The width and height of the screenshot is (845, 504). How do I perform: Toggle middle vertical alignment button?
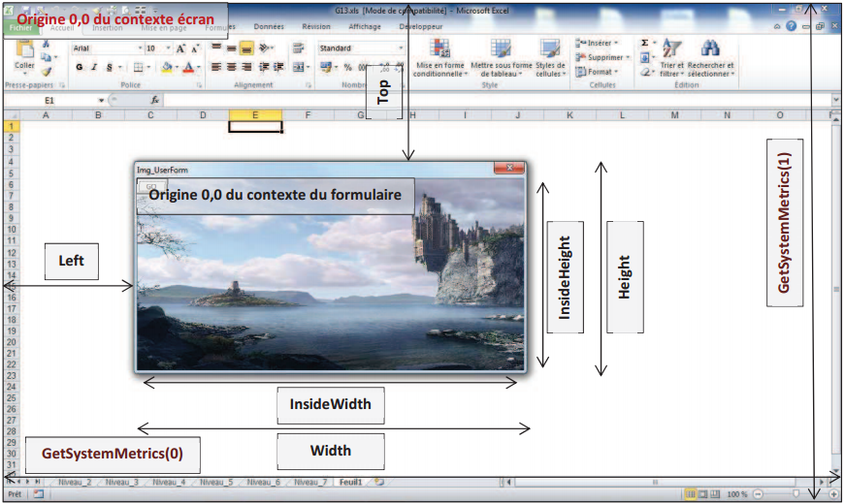pos(231,47)
